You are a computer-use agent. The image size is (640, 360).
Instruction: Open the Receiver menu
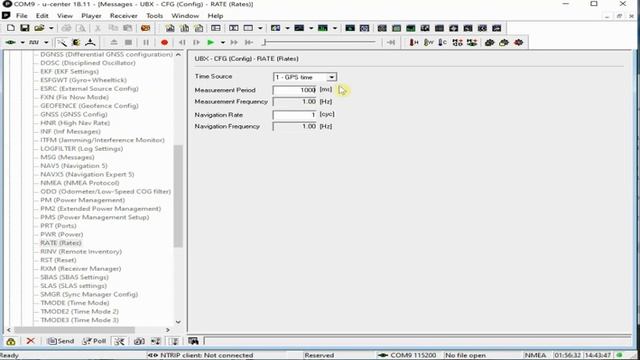coord(124,16)
